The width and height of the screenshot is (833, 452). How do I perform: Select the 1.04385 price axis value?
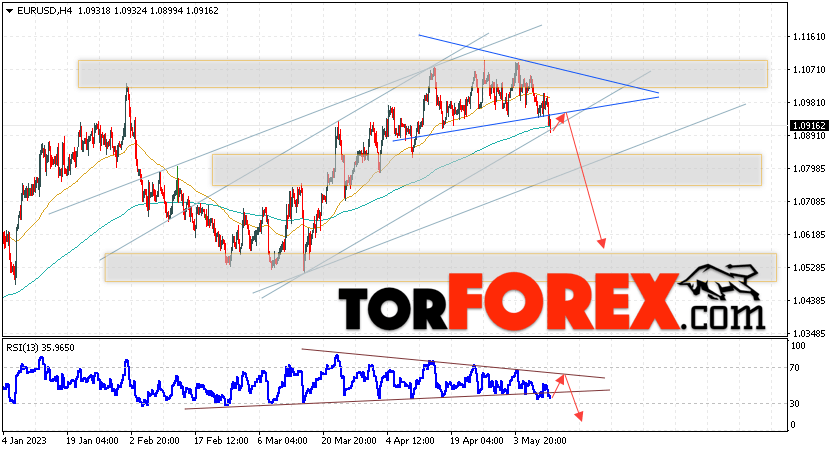[809, 300]
